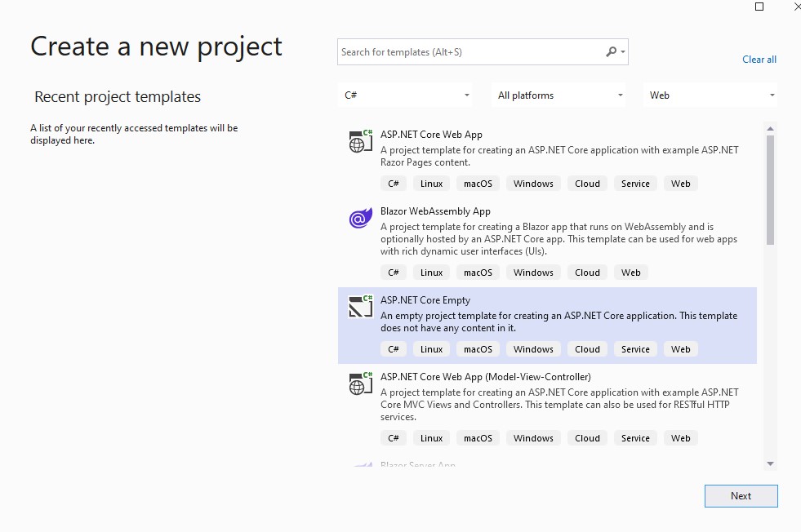Screen dimensions: 801x532
Task: Click the template list scrollbar thumb
Action: pyautogui.click(x=770, y=190)
